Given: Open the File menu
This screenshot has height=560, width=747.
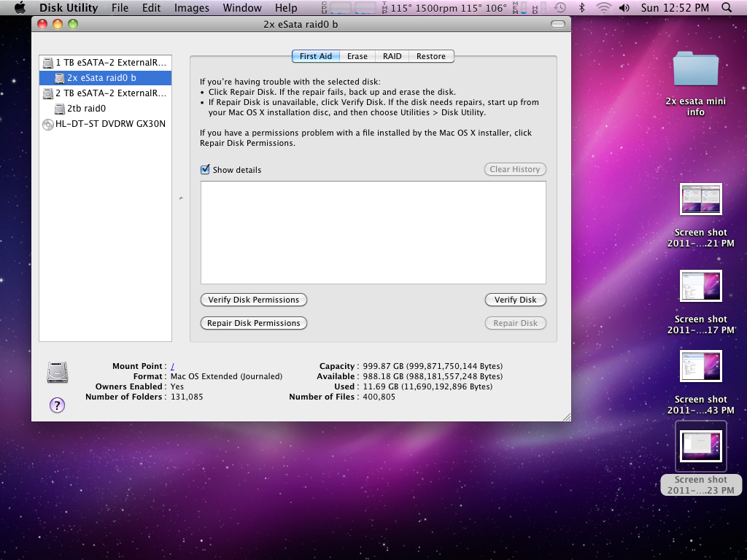Looking at the screenshot, I should point(120,7).
